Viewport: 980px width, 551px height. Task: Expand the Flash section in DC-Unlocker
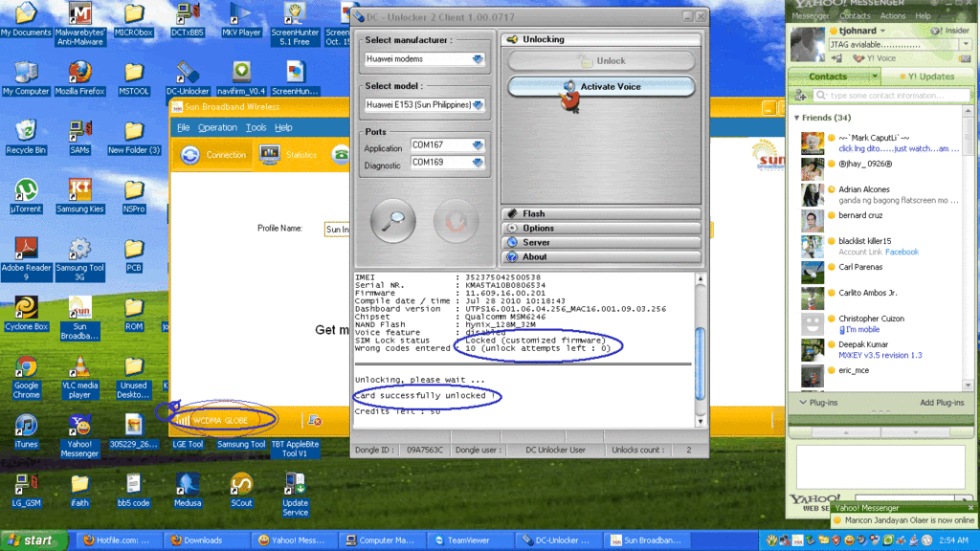coord(601,213)
